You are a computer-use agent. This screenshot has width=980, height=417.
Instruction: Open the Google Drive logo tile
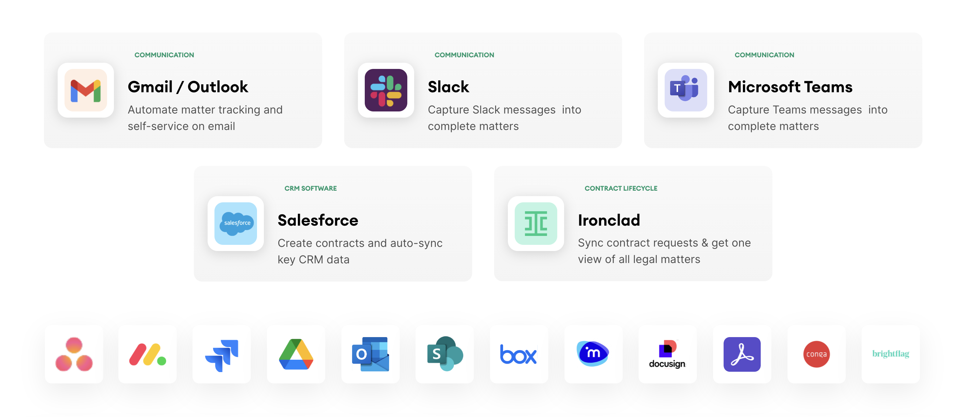[296, 354]
